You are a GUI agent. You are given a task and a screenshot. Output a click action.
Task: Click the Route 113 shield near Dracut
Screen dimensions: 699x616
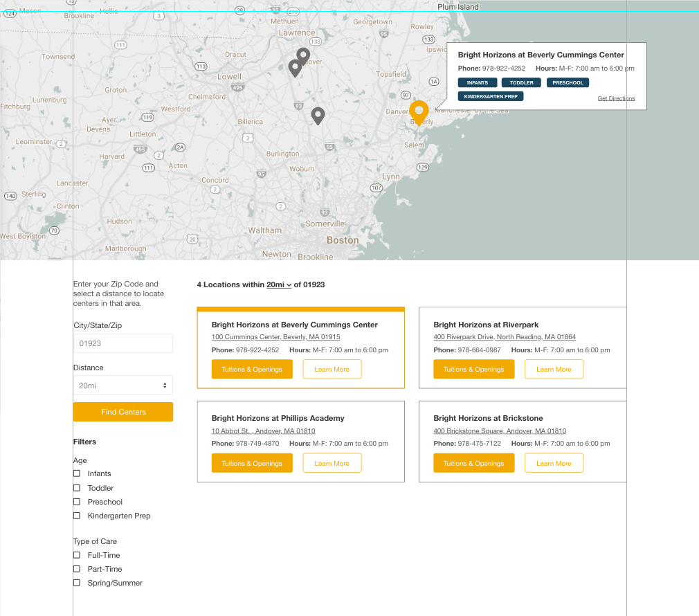[x=201, y=66]
